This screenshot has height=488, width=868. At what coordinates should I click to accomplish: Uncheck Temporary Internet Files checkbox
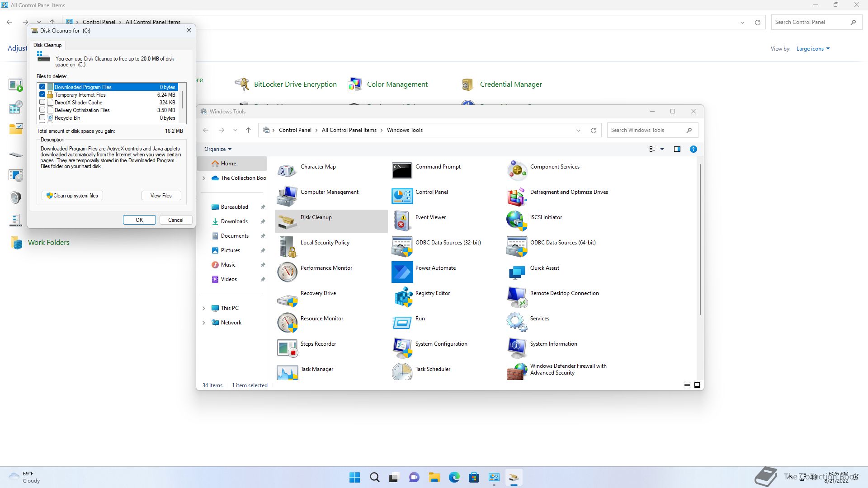(x=42, y=94)
